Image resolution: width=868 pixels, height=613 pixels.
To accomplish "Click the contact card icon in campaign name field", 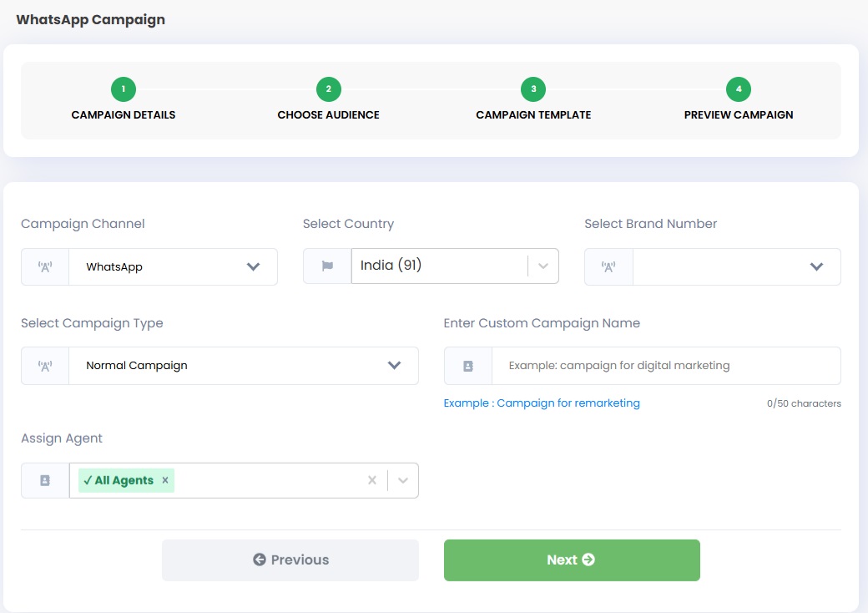I will [468, 366].
